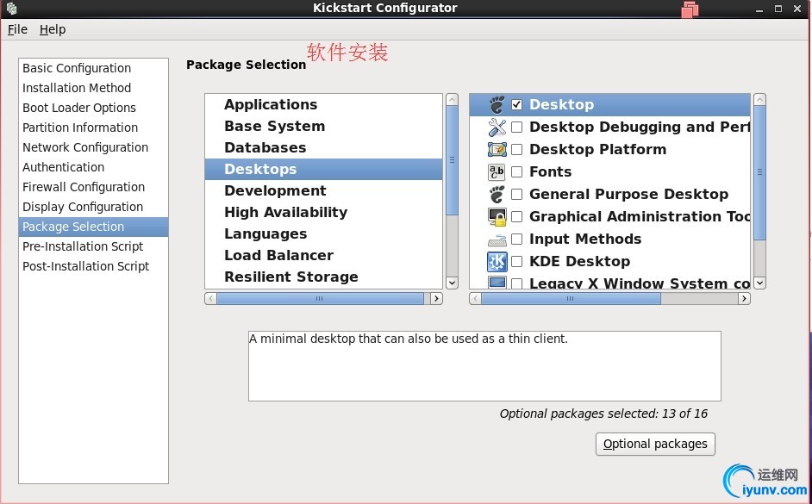Switch to Authentication section
The image size is (812, 504).
coord(93,167)
